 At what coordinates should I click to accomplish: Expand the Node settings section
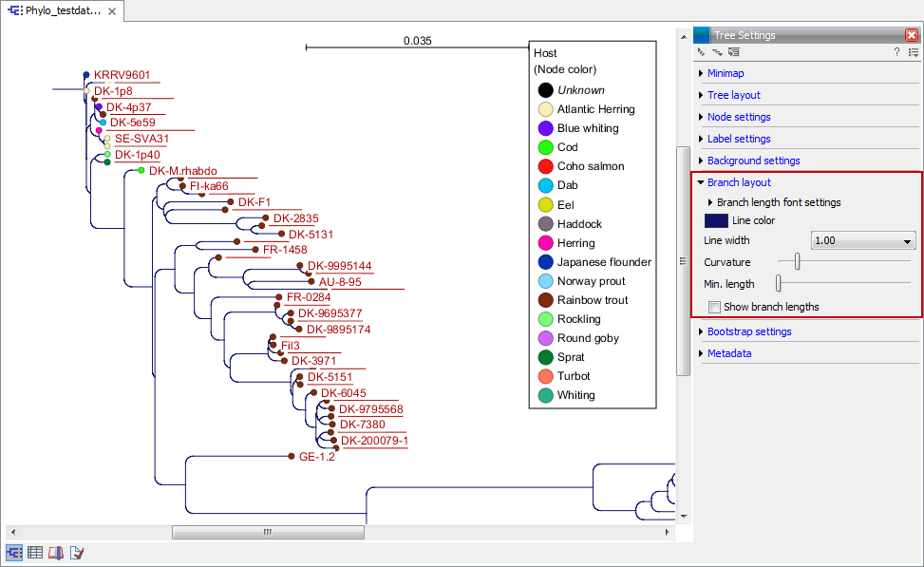(x=739, y=116)
